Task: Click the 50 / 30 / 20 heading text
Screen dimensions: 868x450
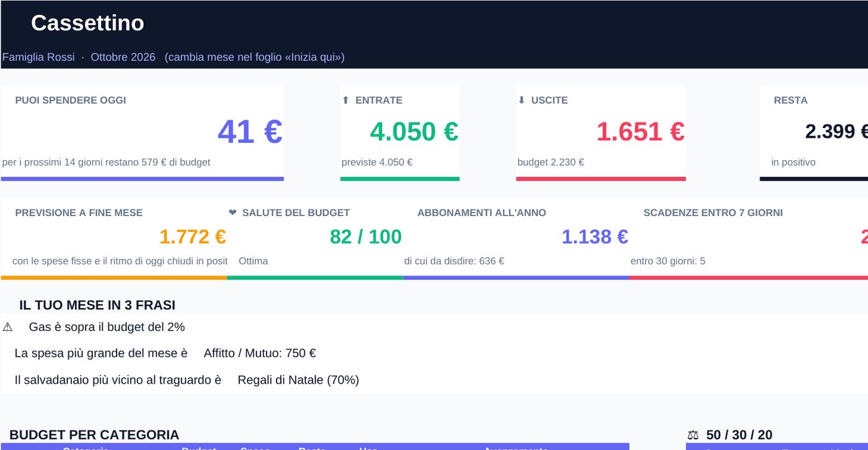Action: click(739, 435)
